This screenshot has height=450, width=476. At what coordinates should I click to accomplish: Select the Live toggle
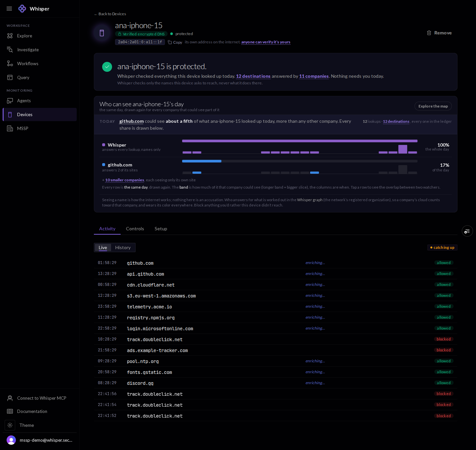(x=103, y=247)
